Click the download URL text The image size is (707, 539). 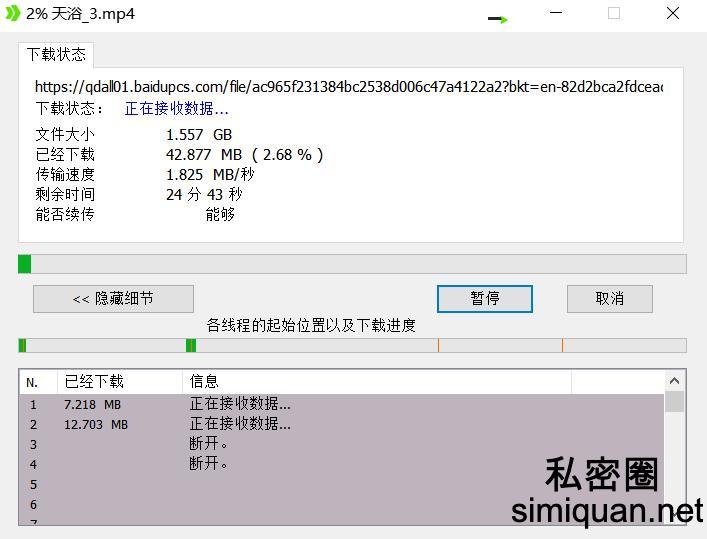pyautogui.click(x=348, y=87)
